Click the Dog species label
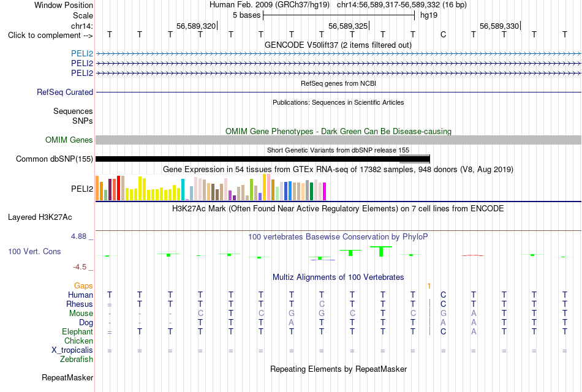Image resolution: width=582 pixels, height=392 pixels. tap(86, 323)
